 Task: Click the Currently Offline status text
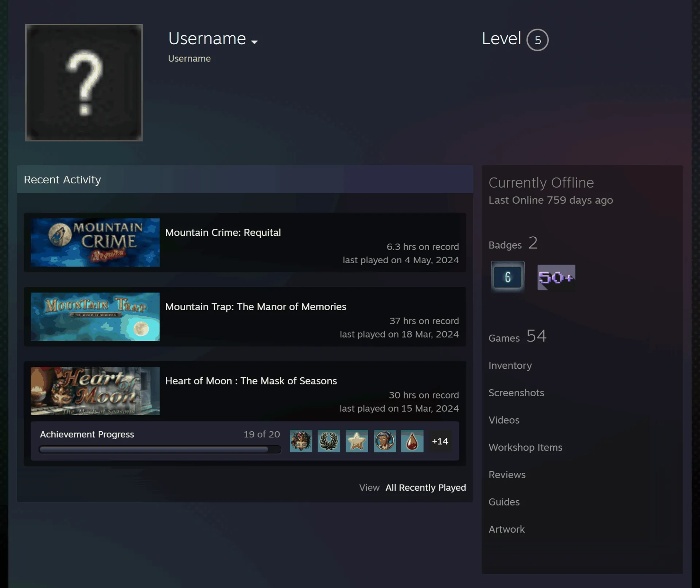click(x=541, y=183)
